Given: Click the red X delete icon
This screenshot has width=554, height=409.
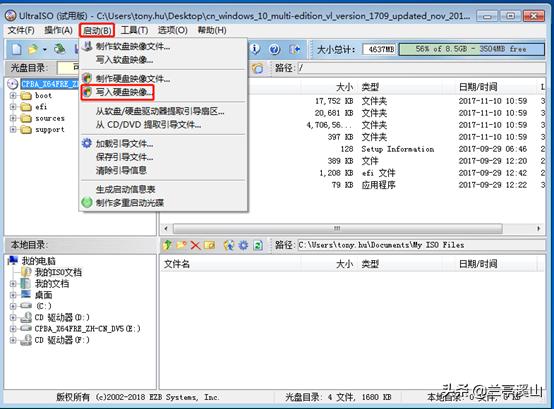Looking at the screenshot, I should (x=195, y=245).
